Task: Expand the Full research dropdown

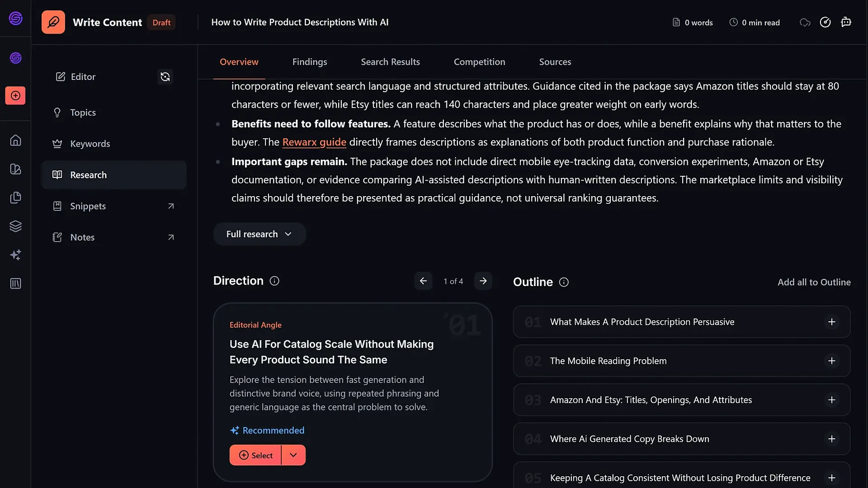Action: 259,234
